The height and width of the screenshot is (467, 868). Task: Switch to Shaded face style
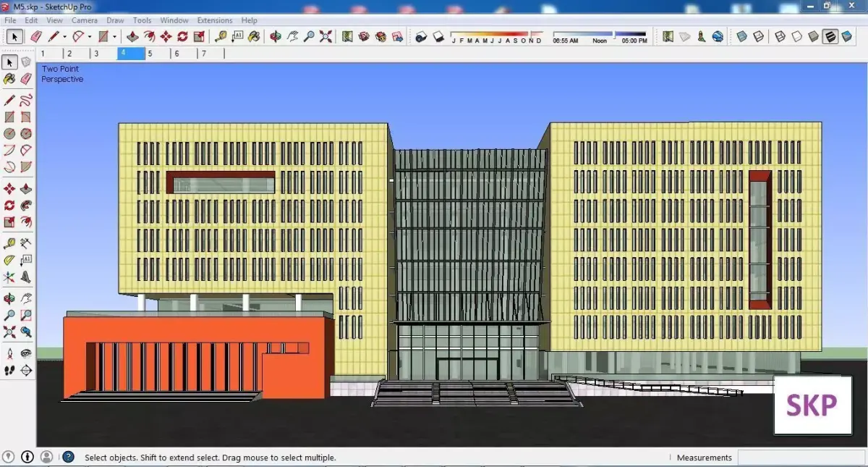click(814, 36)
